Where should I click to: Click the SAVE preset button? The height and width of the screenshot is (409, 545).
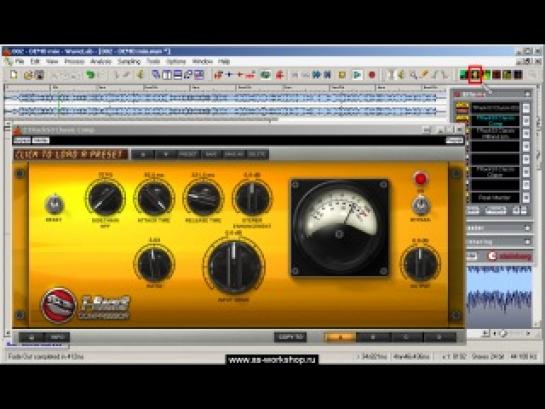211,155
